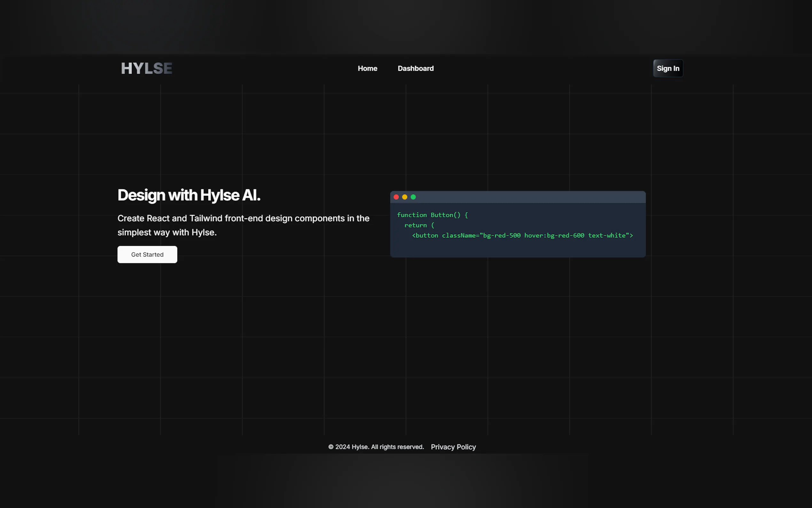Click the 'Create React and Tailwind' description text
This screenshot has width=812, height=508.
(x=243, y=218)
